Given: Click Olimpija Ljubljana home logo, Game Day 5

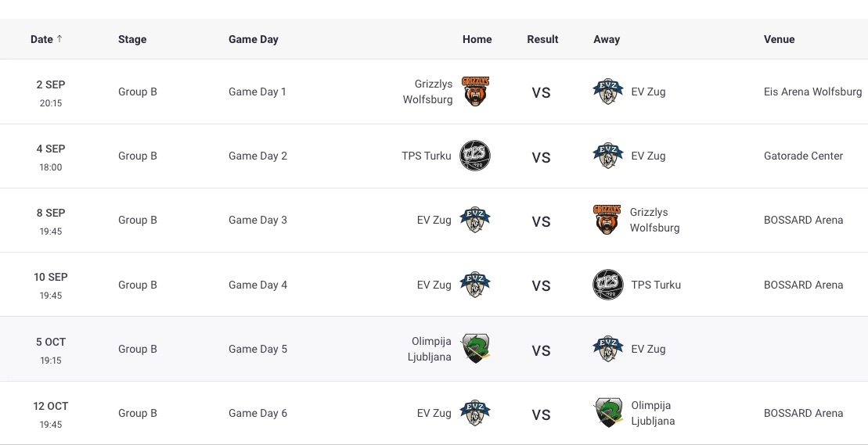Looking at the screenshot, I should tap(475, 349).
